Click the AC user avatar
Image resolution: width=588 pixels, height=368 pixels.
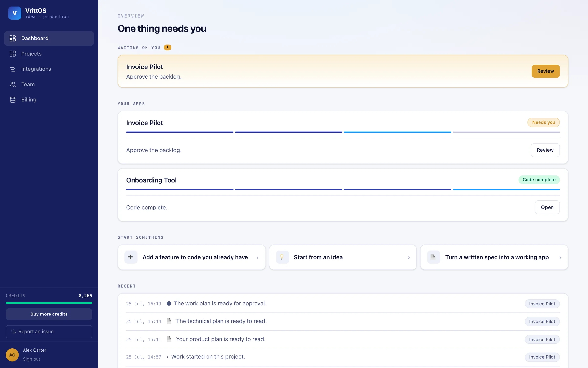click(x=12, y=355)
